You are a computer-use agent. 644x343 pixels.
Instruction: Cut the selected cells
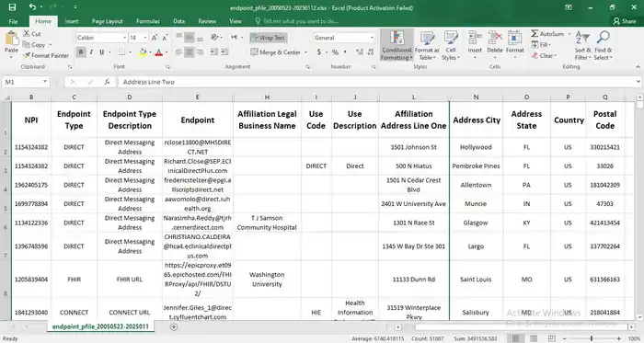pyautogui.click(x=32, y=34)
